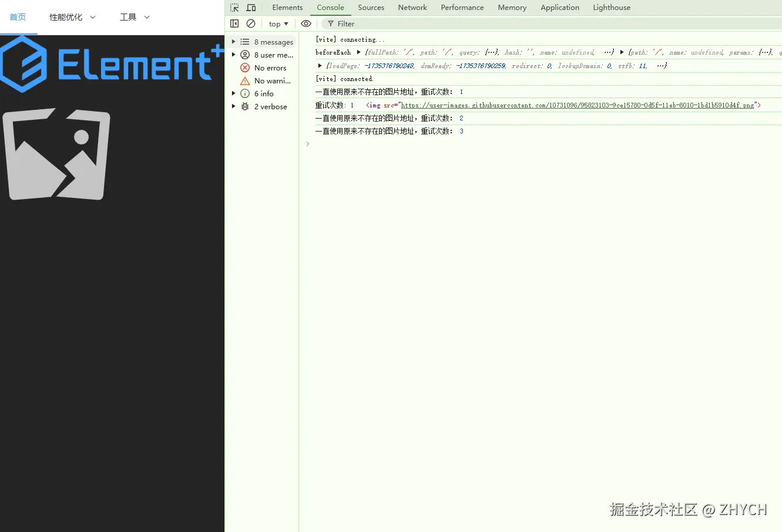Open the 工具 dropdown menu
Screen dimensions: 782x532
point(135,17)
